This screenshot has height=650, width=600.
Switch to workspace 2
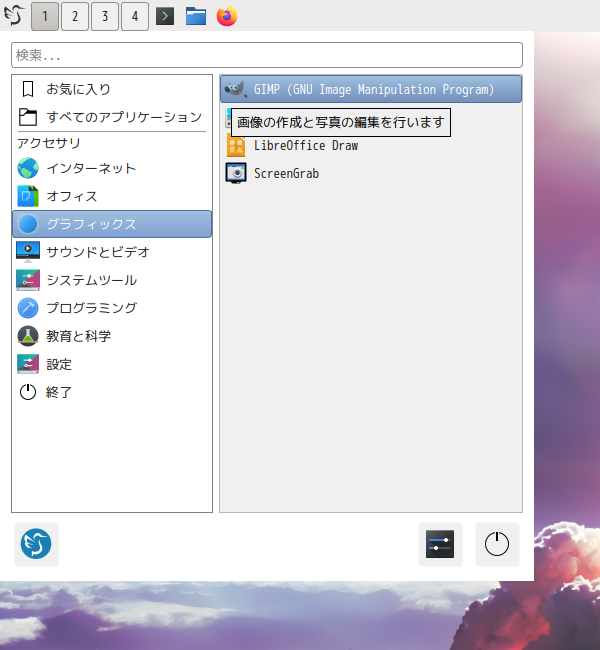(x=75, y=16)
